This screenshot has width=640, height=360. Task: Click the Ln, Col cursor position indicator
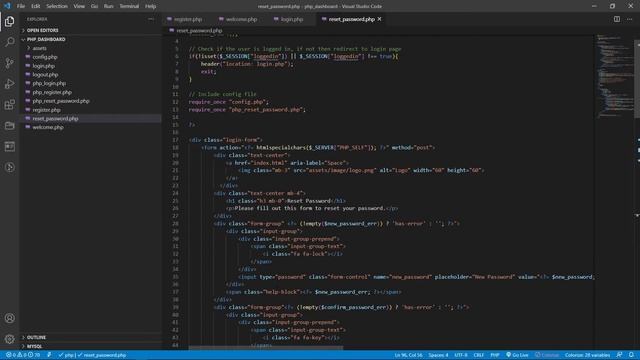tap(408, 355)
